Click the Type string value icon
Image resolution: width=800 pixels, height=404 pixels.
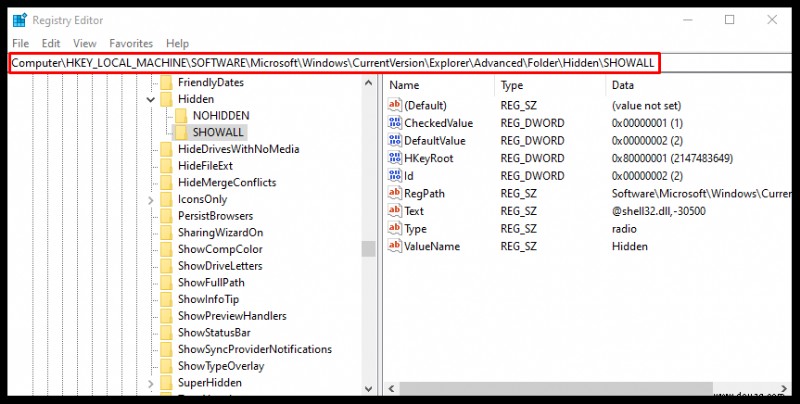pyautogui.click(x=395, y=229)
